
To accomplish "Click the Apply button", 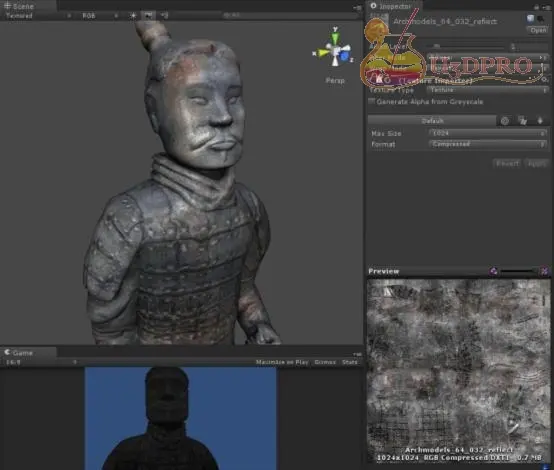I will pos(536,164).
